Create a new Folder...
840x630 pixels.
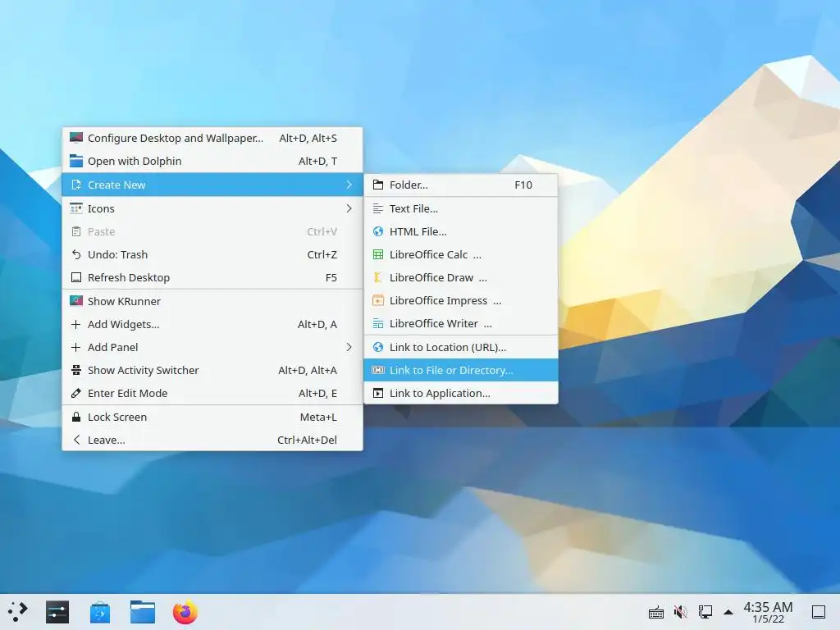point(461,185)
